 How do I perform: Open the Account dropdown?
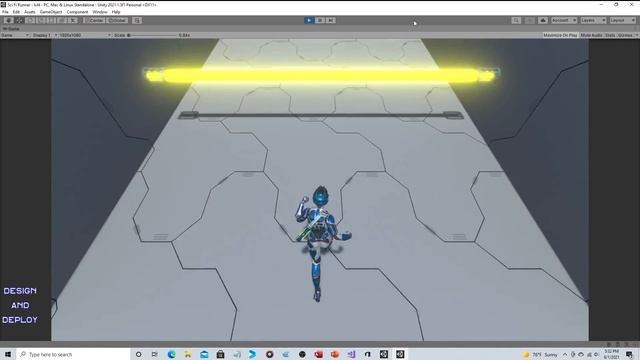coord(564,20)
